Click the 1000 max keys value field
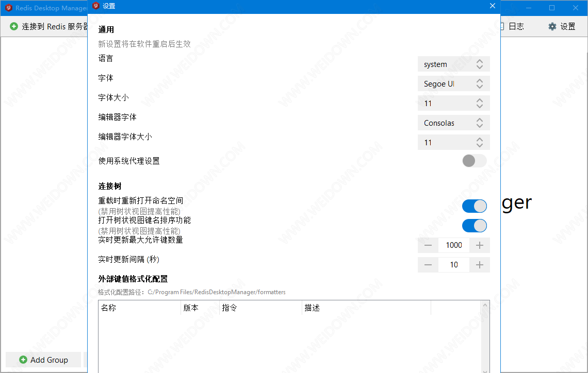Image resolution: width=588 pixels, height=373 pixels. [x=454, y=245]
